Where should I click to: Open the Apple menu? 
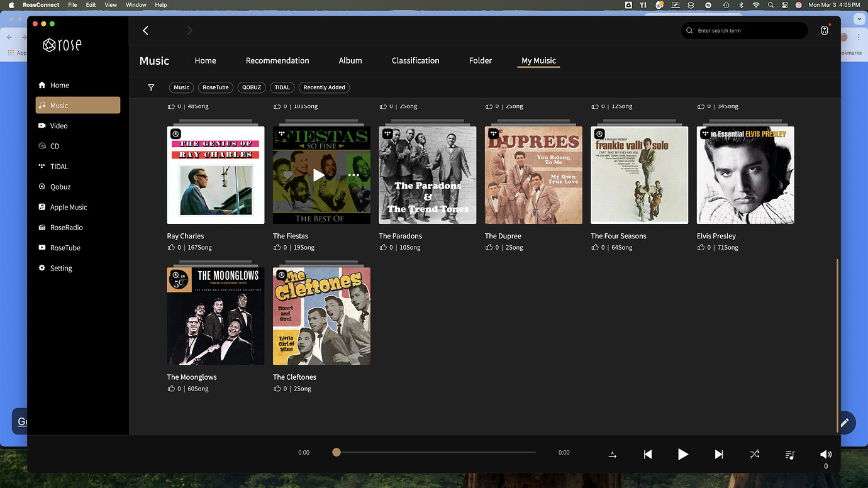coord(11,4)
